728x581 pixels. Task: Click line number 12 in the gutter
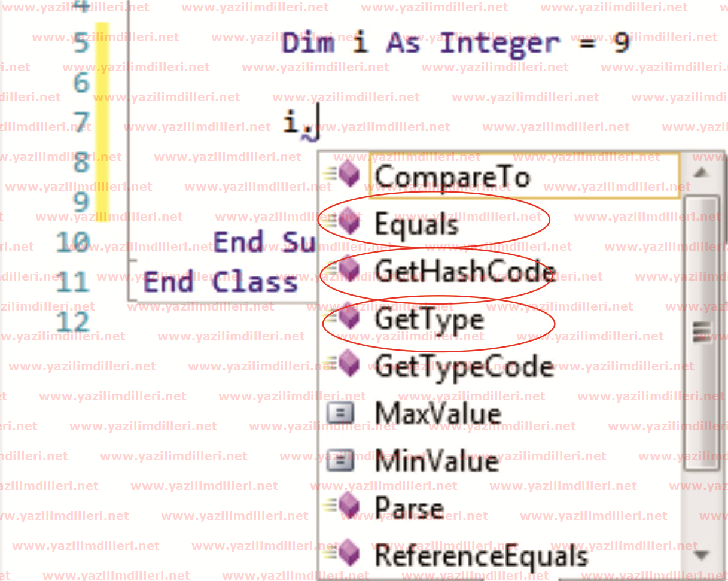pos(72,323)
